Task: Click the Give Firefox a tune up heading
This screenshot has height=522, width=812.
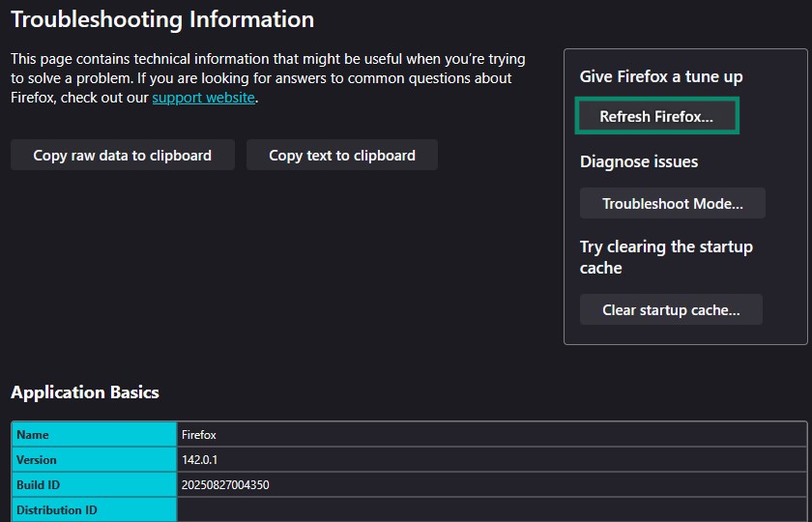Action: [661, 76]
